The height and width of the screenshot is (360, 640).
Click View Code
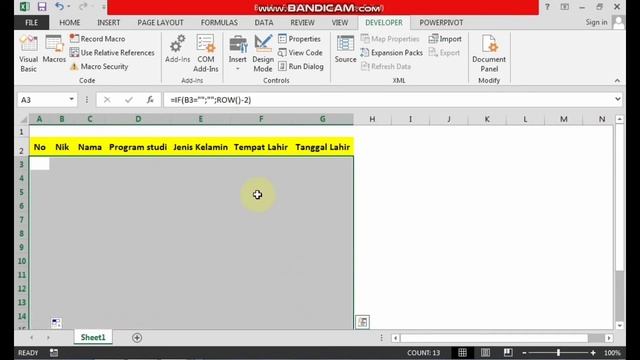click(300, 53)
